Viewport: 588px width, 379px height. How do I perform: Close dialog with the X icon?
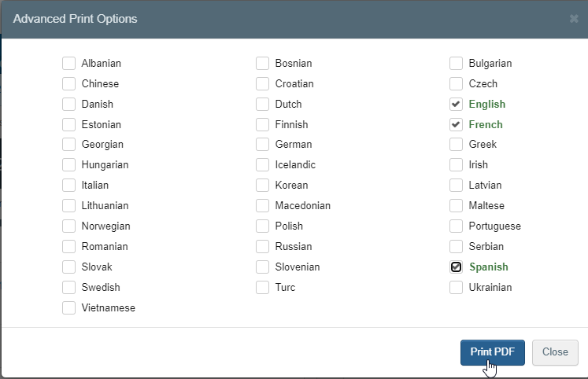click(x=574, y=19)
